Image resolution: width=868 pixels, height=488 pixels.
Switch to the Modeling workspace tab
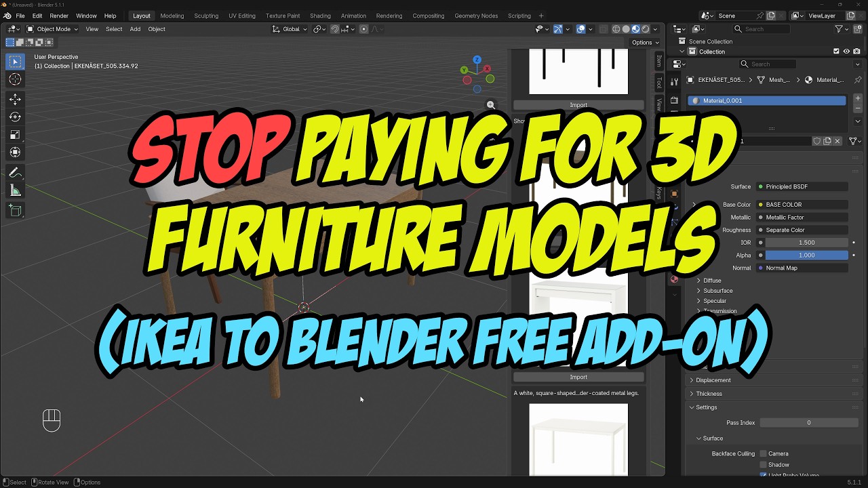(x=172, y=16)
